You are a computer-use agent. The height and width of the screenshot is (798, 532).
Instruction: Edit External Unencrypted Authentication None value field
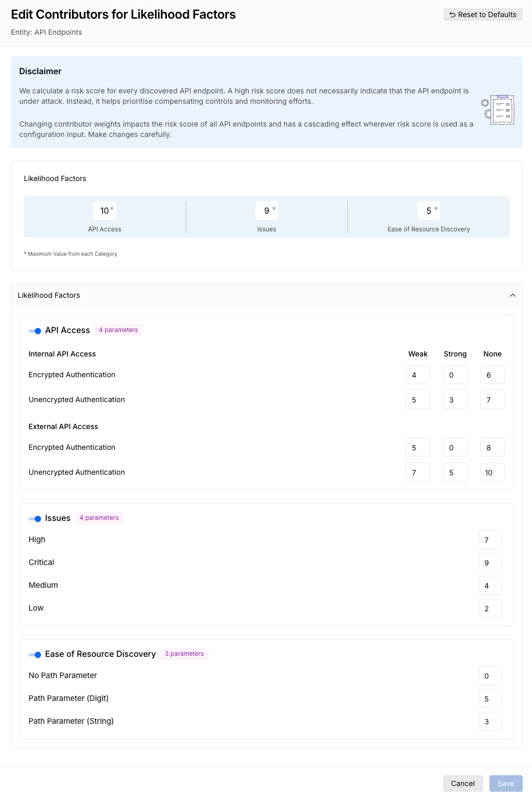492,472
